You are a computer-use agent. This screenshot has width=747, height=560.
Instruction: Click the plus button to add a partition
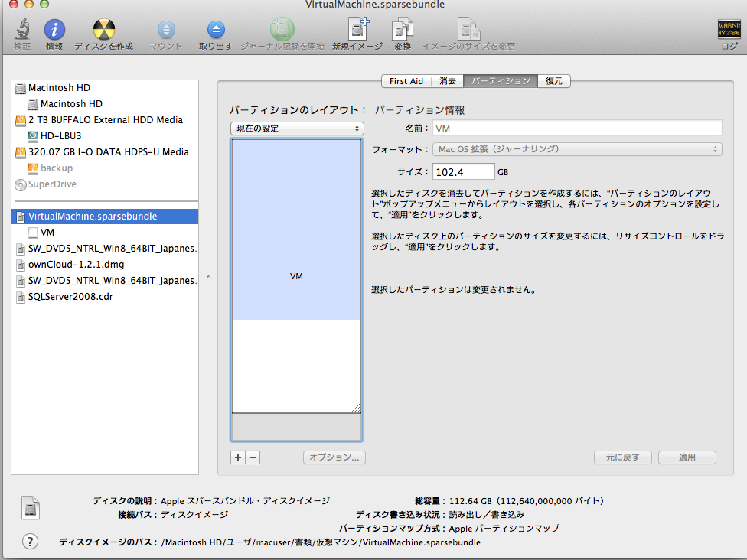pos(238,457)
